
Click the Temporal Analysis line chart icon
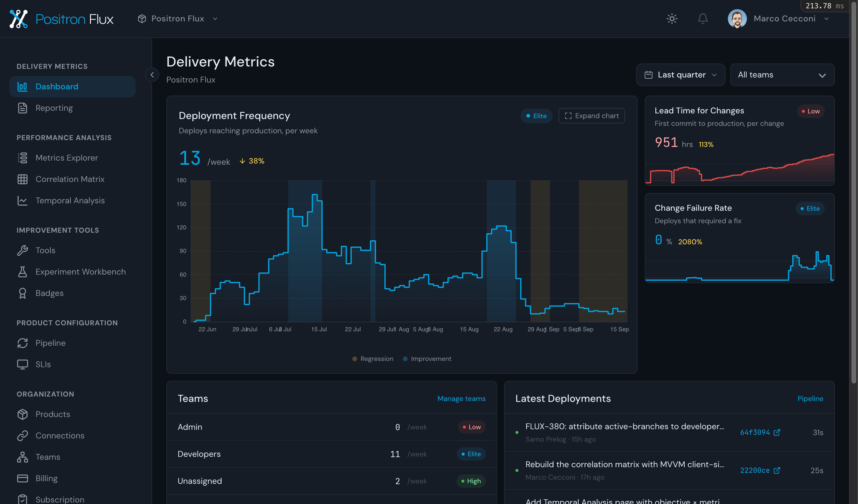[x=23, y=201]
